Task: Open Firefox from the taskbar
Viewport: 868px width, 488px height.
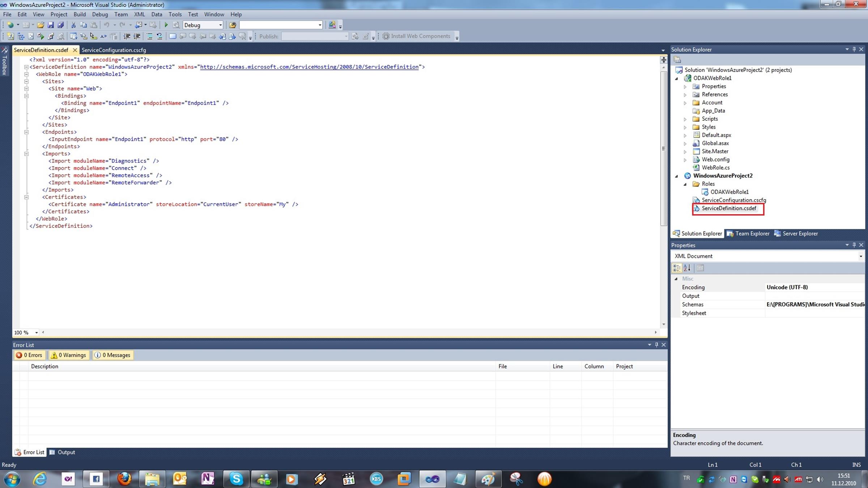Action: pyautogui.click(x=124, y=479)
